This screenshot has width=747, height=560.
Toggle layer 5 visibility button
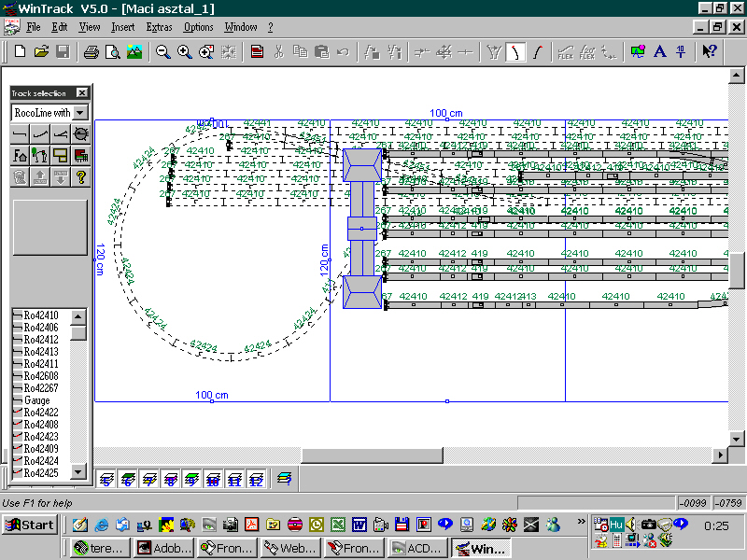tap(106, 479)
